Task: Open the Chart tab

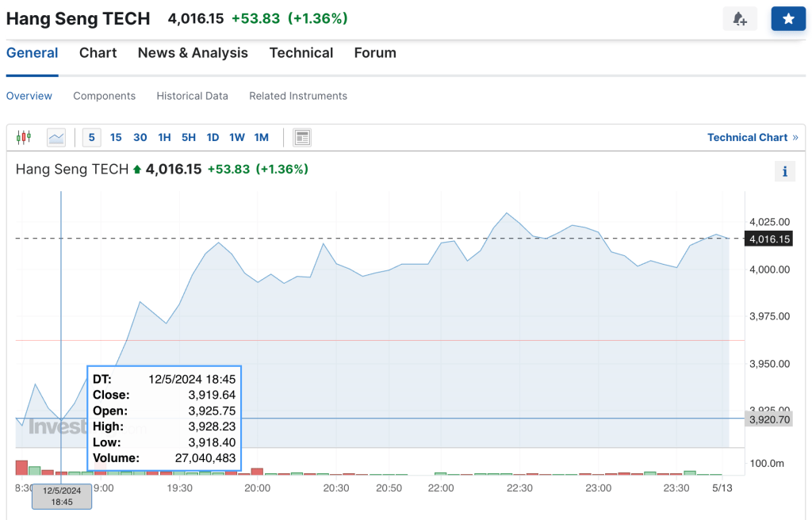Action: click(x=98, y=53)
